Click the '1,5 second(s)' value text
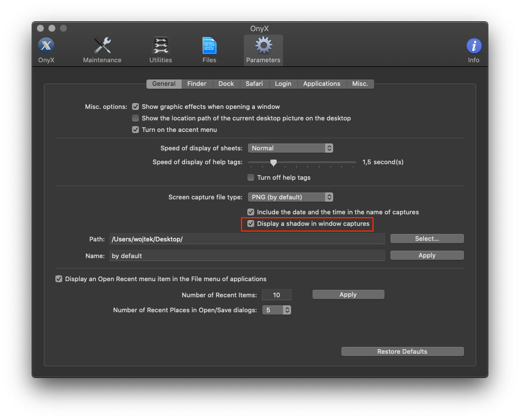 (x=383, y=162)
